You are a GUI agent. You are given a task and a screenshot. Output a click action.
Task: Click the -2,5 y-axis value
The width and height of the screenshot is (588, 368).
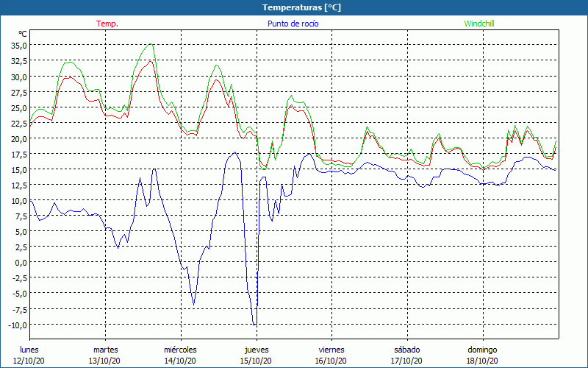[19, 278]
